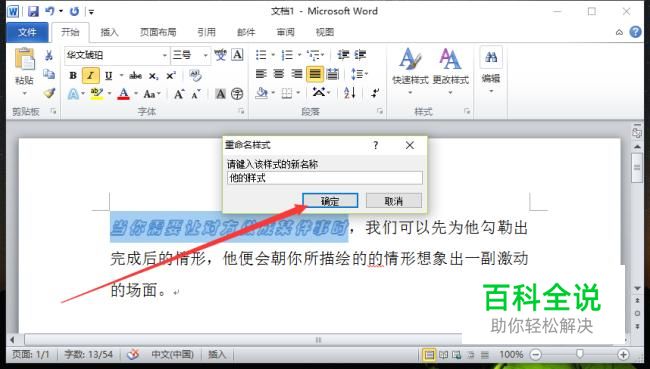
Task: Click the zoom slider handle
Action: pyautogui.click(x=580, y=354)
